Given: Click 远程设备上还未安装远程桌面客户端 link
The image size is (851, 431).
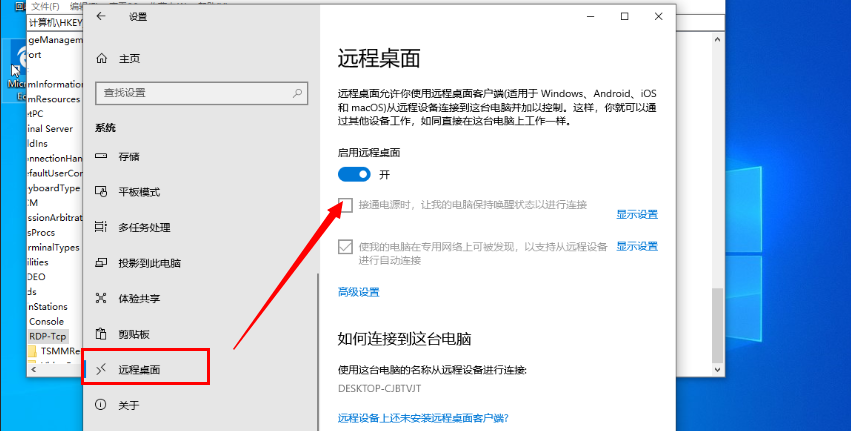Looking at the screenshot, I should point(429,418).
